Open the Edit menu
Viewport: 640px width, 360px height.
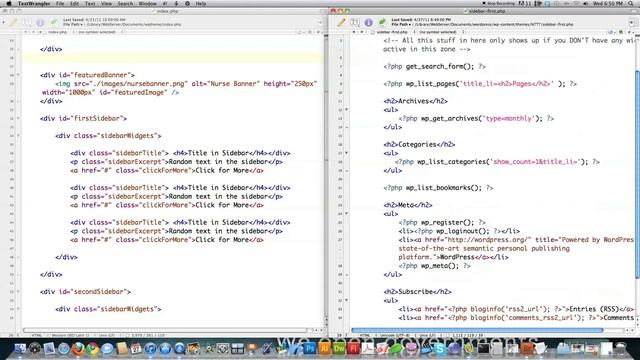[x=74, y=3]
